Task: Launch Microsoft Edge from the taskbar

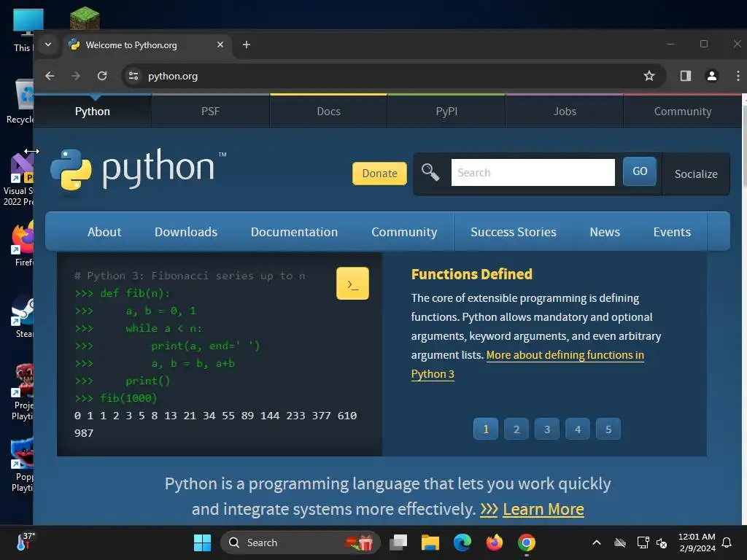Action: [462, 542]
